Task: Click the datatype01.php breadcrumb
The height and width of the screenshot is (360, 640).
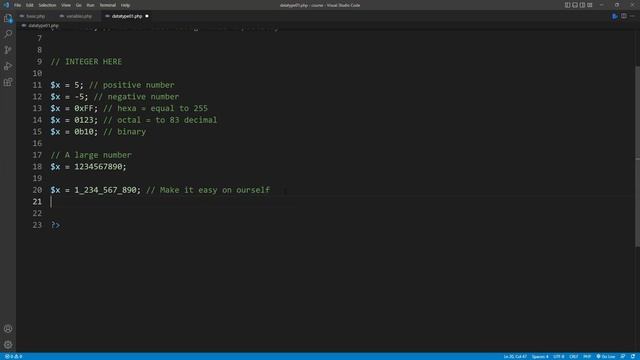Action: click(x=43, y=25)
